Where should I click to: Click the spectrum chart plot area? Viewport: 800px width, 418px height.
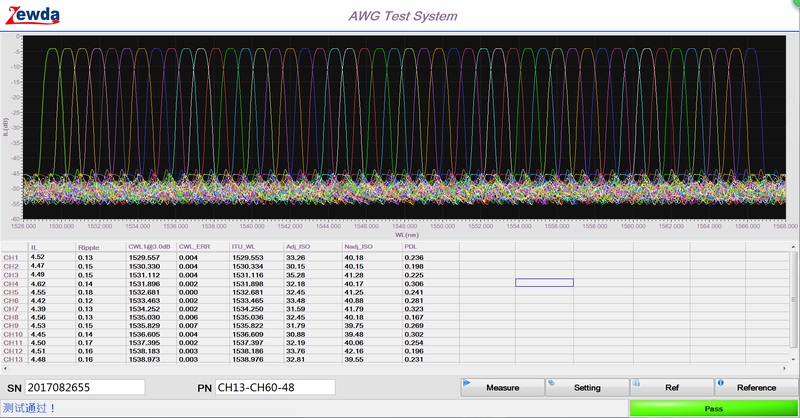coord(404,127)
